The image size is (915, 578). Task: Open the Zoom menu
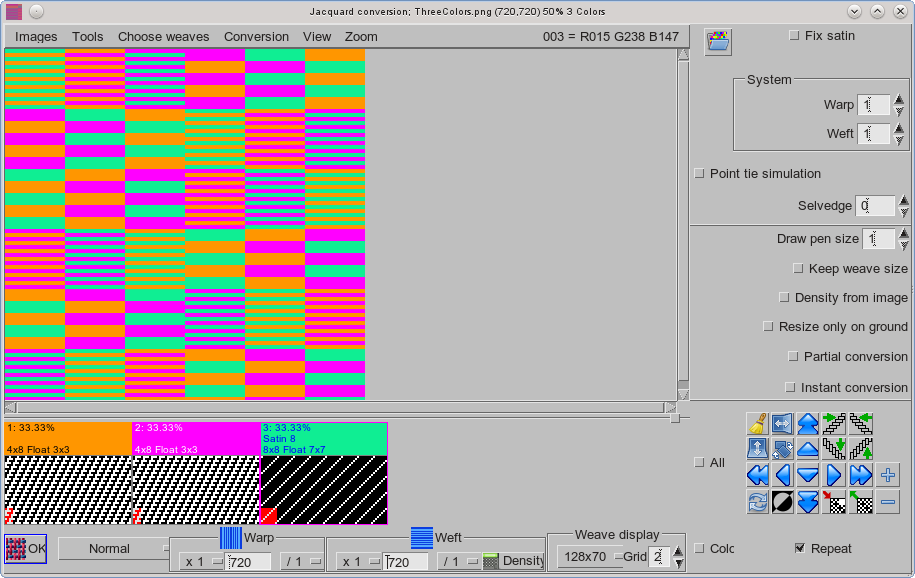[x=361, y=37]
